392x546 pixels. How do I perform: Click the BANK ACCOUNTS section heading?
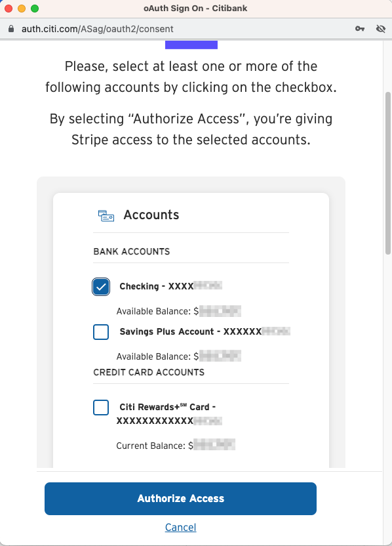point(132,251)
